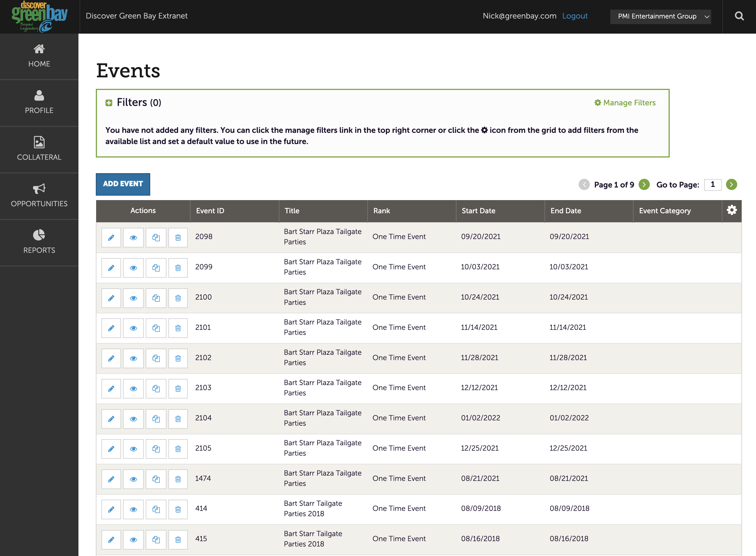Delete event 2105 with trash icon
Screen dimensions: 756x556
pyautogui.click(x=178, y=449)
